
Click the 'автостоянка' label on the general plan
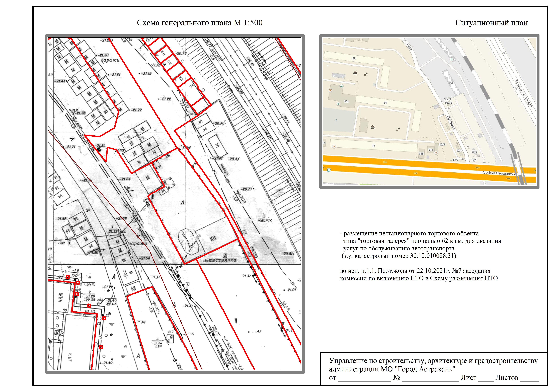(x=220, y=260)
